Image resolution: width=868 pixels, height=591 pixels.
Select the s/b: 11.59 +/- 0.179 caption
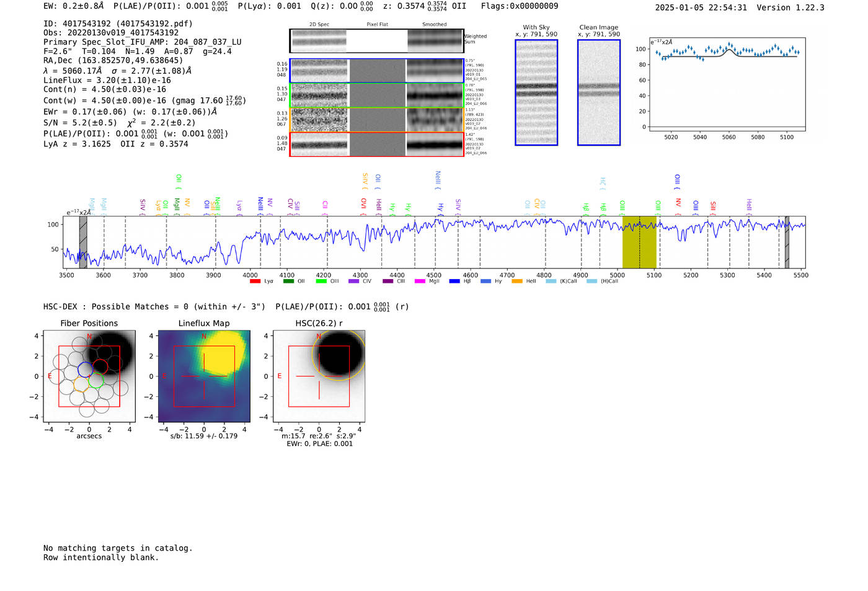pos(204,436)
